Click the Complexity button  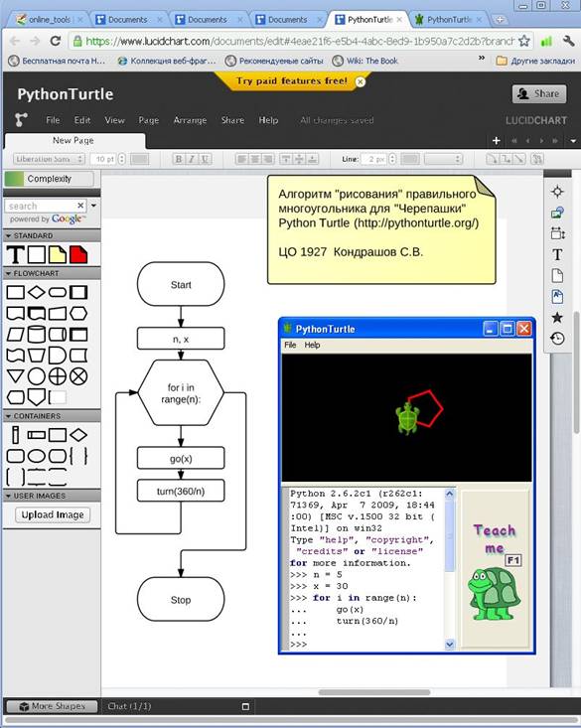coord(49,179)
